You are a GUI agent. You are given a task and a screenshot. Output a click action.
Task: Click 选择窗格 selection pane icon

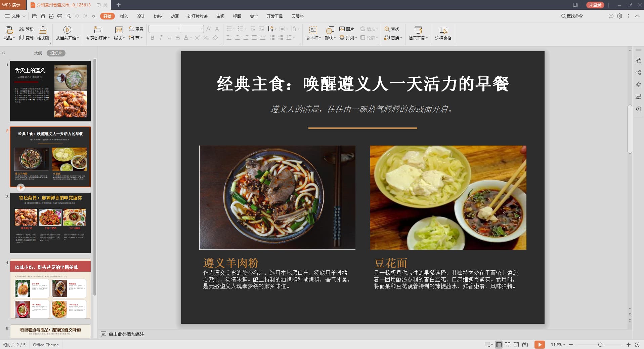click(x=443, y=30)
